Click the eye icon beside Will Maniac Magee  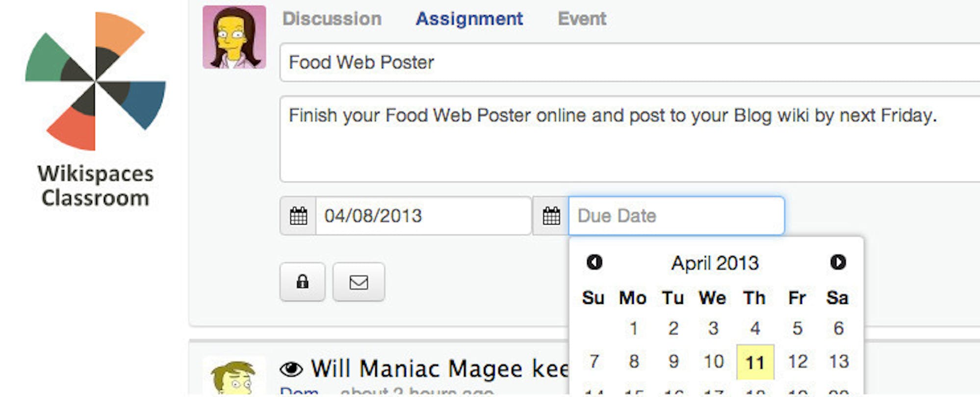(291, 369)
